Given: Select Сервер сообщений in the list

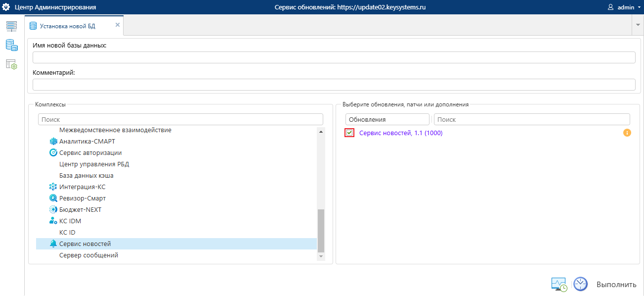Looking at the screenshot, I should point(88,255).
